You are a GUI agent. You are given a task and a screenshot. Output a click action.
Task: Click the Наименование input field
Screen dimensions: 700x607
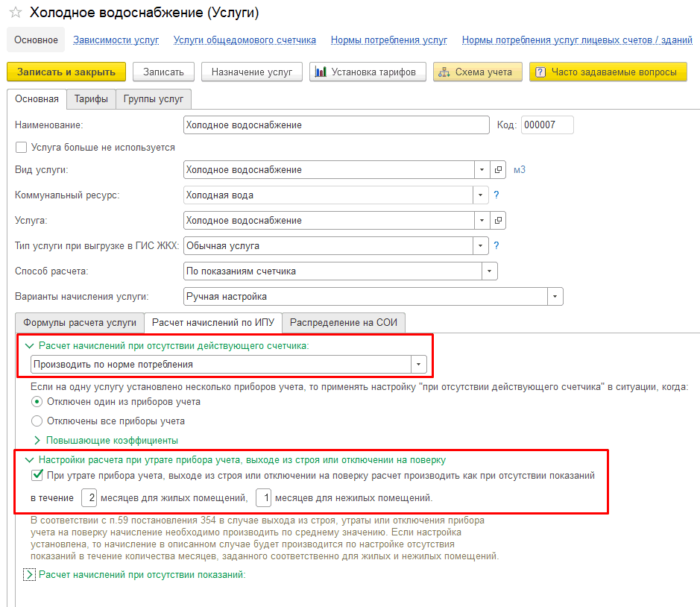coord(335,125)
